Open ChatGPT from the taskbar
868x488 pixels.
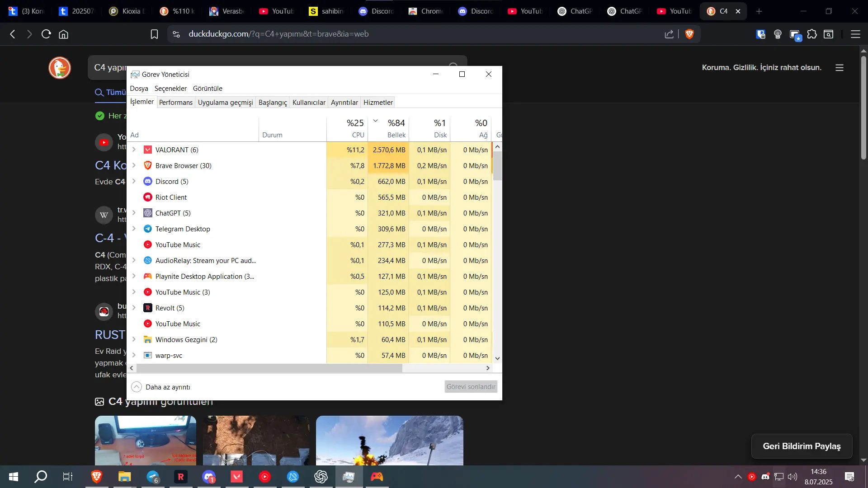point(321,477)
